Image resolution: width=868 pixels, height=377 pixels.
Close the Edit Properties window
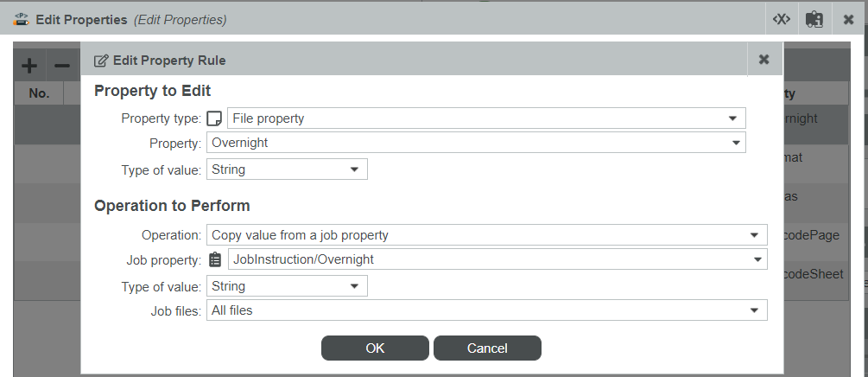click(x=848, y=19)
